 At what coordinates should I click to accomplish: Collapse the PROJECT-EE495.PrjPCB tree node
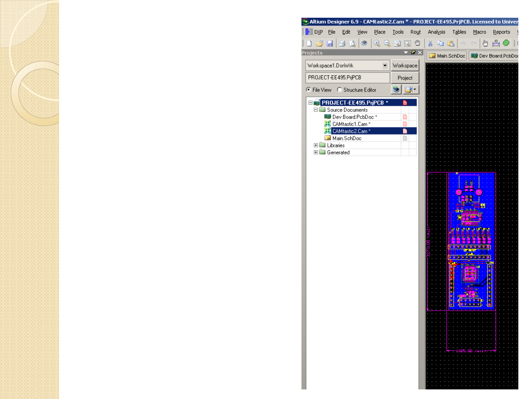pyautogui.click(x=310, y=103)
